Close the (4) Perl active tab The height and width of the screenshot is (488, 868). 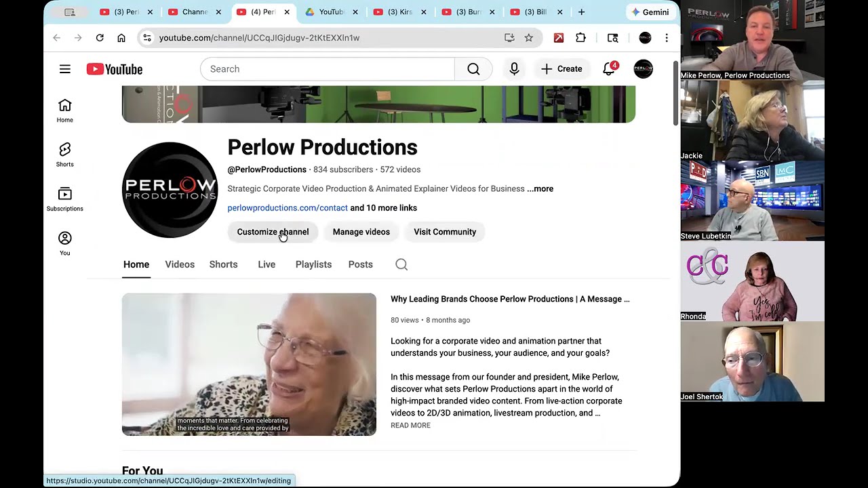coord(287,12)
